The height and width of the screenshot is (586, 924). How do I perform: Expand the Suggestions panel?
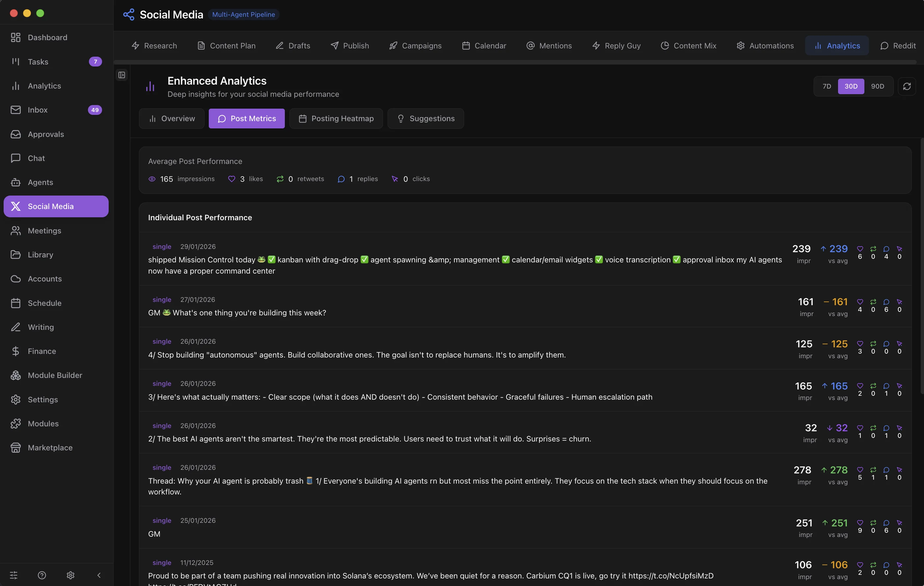[426, 119]
